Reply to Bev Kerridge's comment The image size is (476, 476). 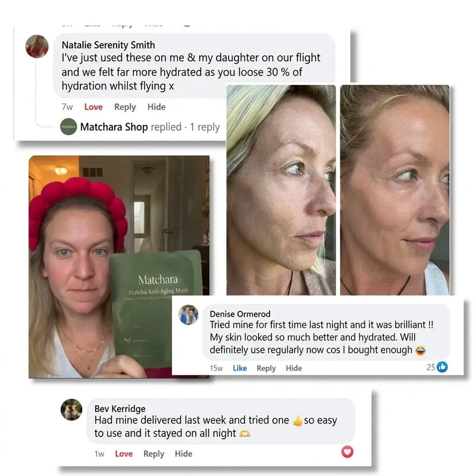click(154, 454)
